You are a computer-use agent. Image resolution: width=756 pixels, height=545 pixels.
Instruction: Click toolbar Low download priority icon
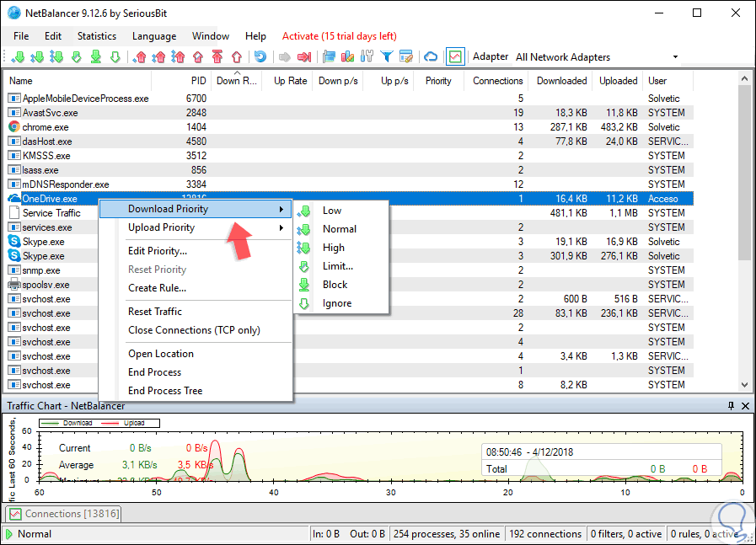point(18,57)
